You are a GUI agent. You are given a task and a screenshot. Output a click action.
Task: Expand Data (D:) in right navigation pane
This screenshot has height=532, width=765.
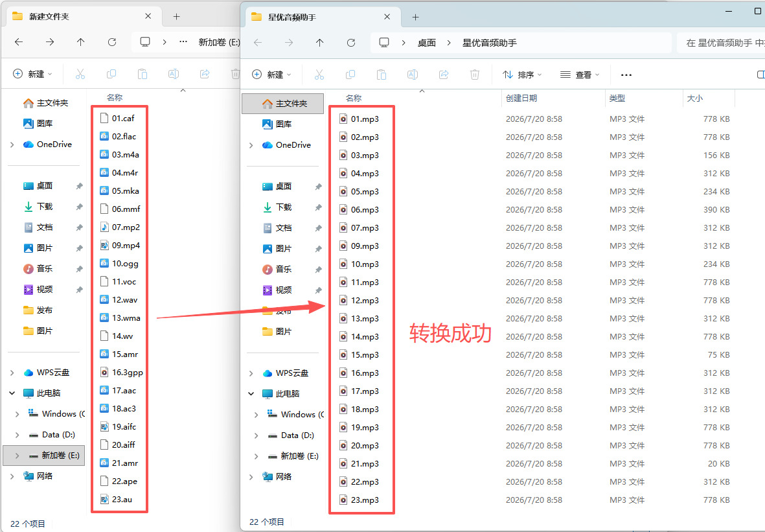click(256, 435)
